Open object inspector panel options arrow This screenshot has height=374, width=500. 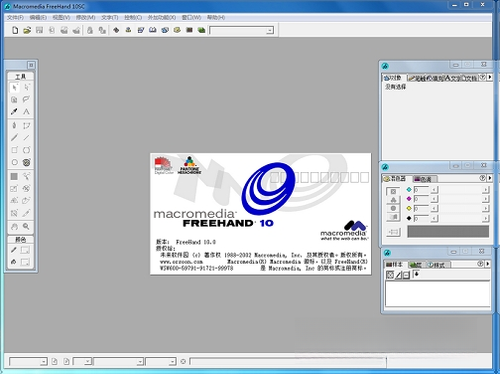(x=490, y=77)
